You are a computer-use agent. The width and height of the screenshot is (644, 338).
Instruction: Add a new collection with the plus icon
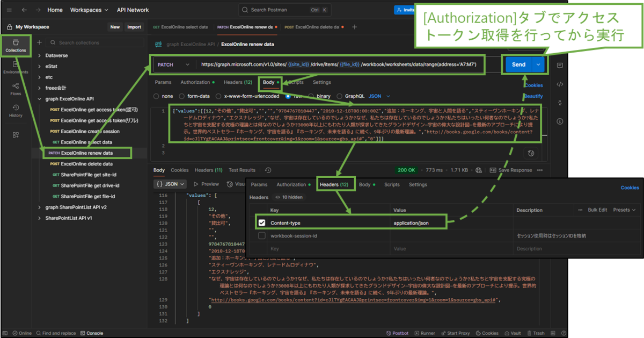[39, 42]
